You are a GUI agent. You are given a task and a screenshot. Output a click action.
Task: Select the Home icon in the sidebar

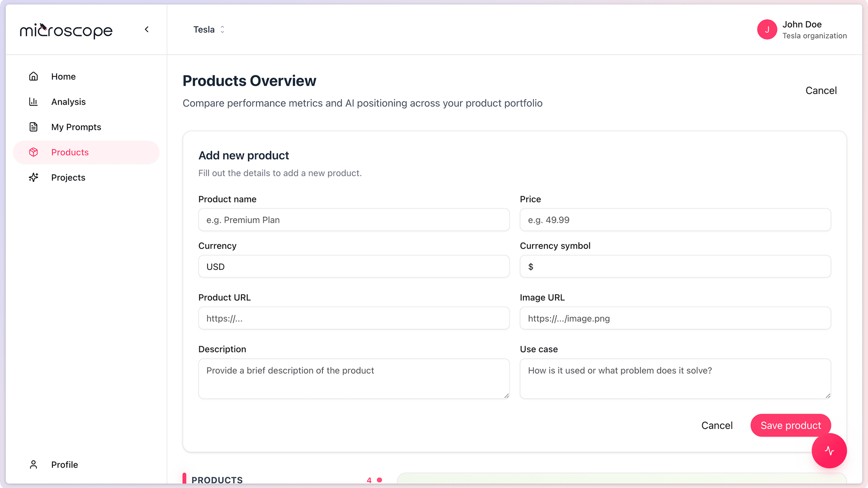(x=33, y=76)
